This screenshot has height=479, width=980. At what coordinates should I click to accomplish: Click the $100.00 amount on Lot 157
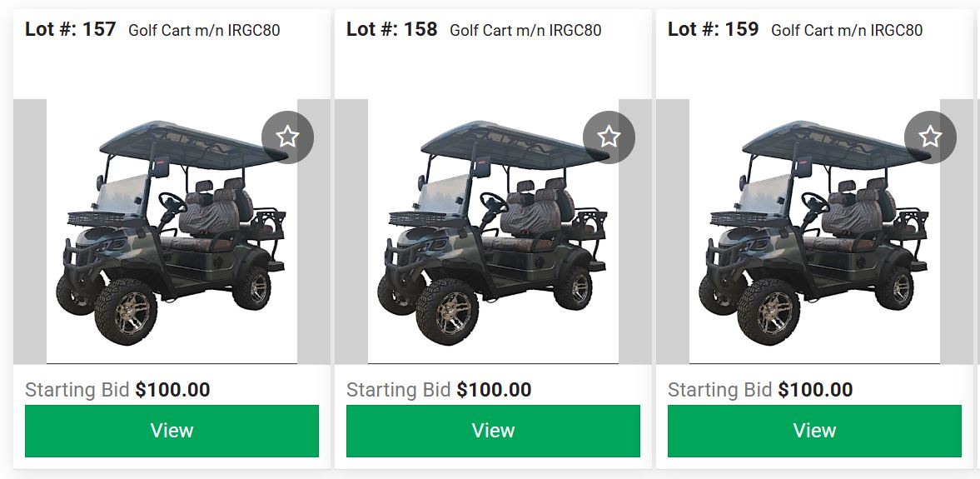[172, 390]
